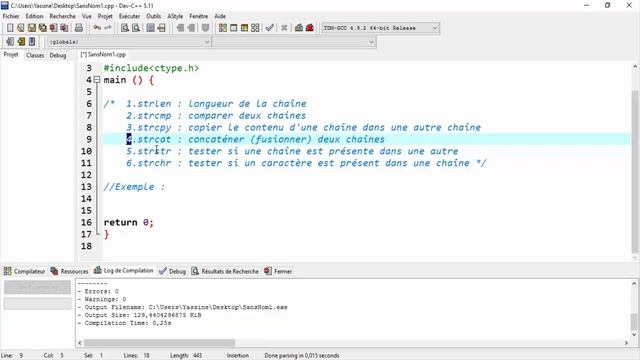640x360 pixels.
Task: Click the first icon of second toolbar row
Action: coord(10,42)
